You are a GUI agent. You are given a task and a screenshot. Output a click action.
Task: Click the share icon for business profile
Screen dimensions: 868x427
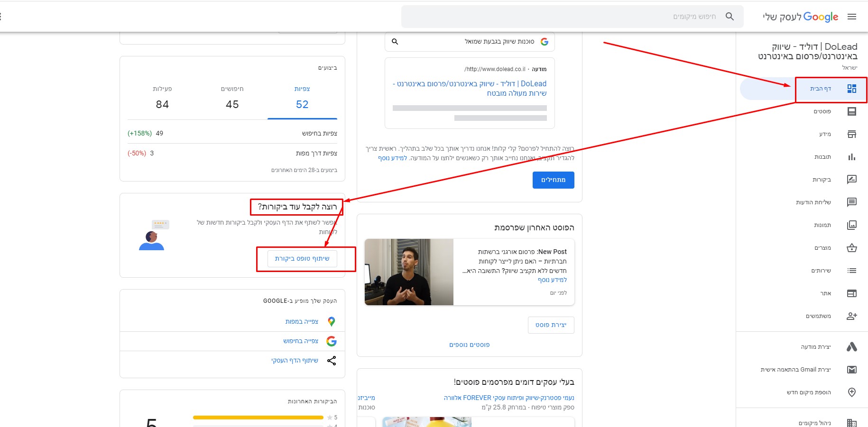(332, 361)
